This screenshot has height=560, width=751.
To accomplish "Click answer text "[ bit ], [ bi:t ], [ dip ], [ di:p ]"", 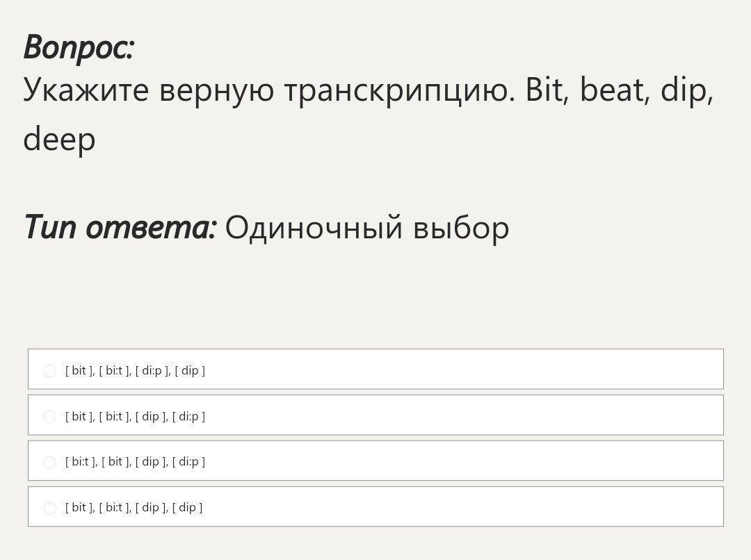I will (x=135, y=416).
